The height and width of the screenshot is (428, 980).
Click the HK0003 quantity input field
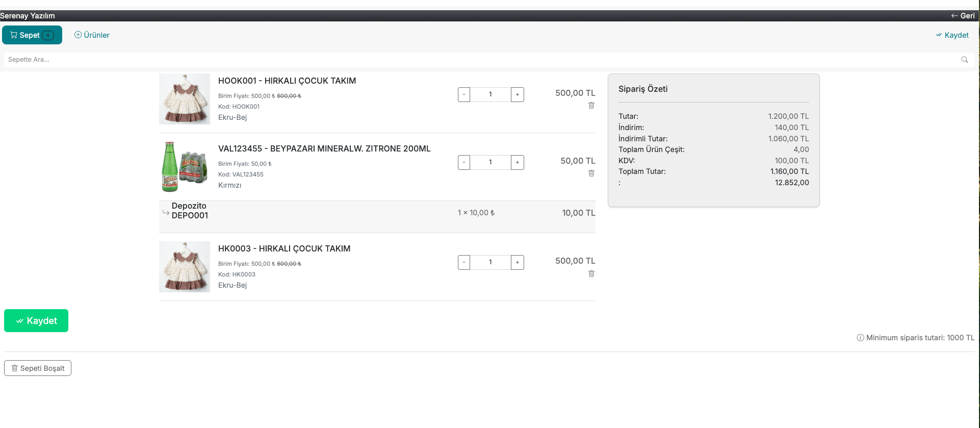491,262
